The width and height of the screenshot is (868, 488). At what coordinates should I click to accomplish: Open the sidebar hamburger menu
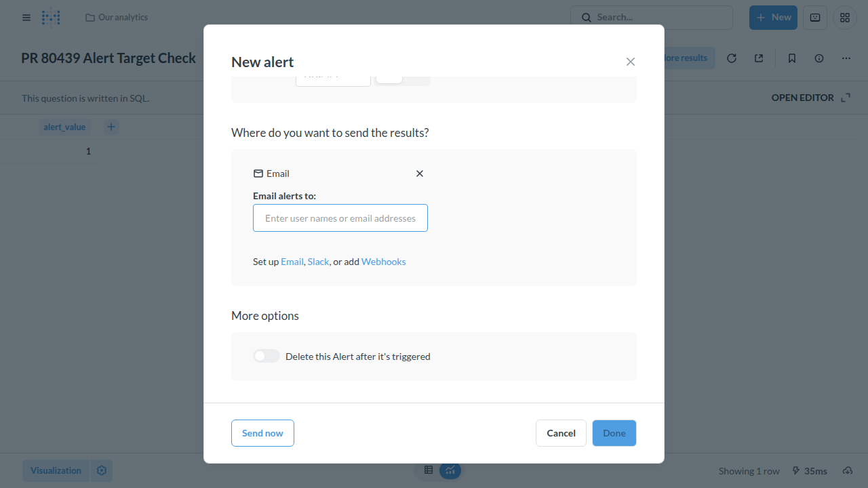[x=26, y=18]
